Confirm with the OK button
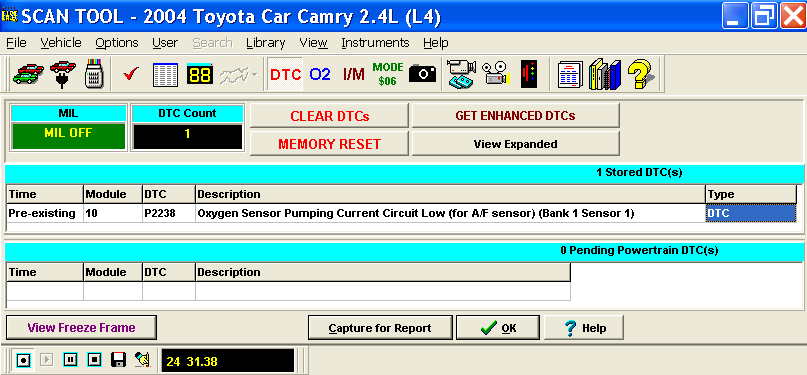The height and width of the screenshot is (375, 807). pyautogui.click(x=498, y=328)
